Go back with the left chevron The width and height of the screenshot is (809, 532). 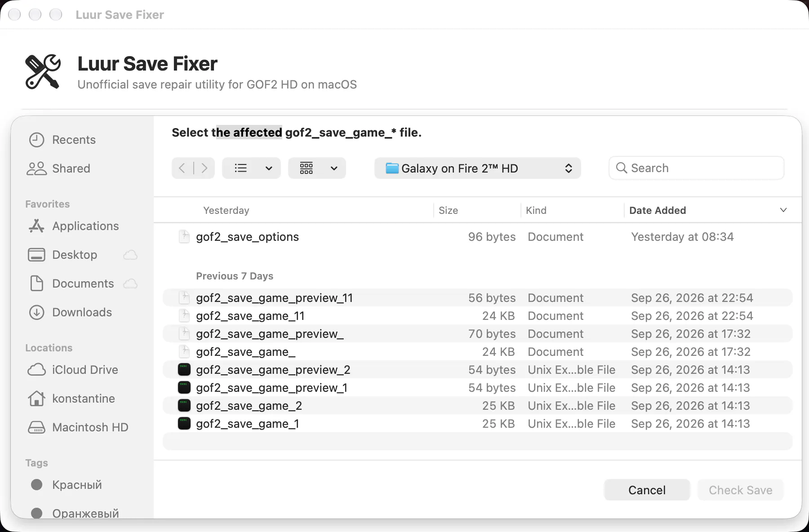tap(182, 168)
